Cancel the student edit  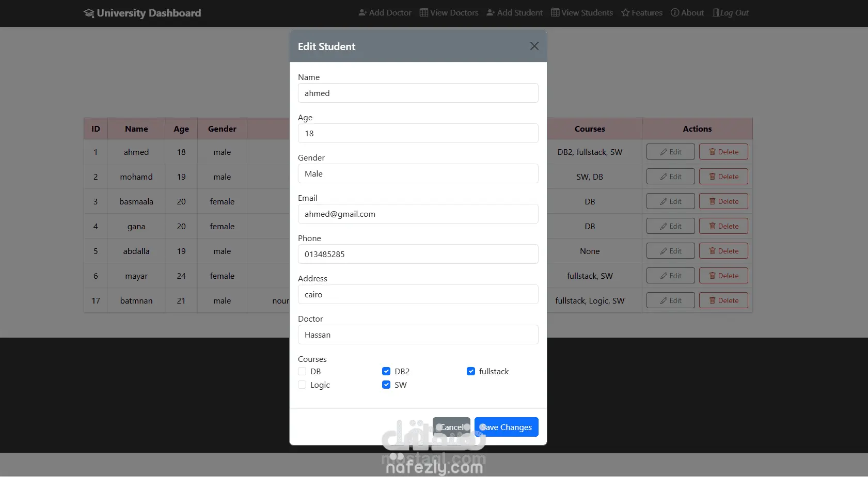pyautogui.click(x=451, y=427)
